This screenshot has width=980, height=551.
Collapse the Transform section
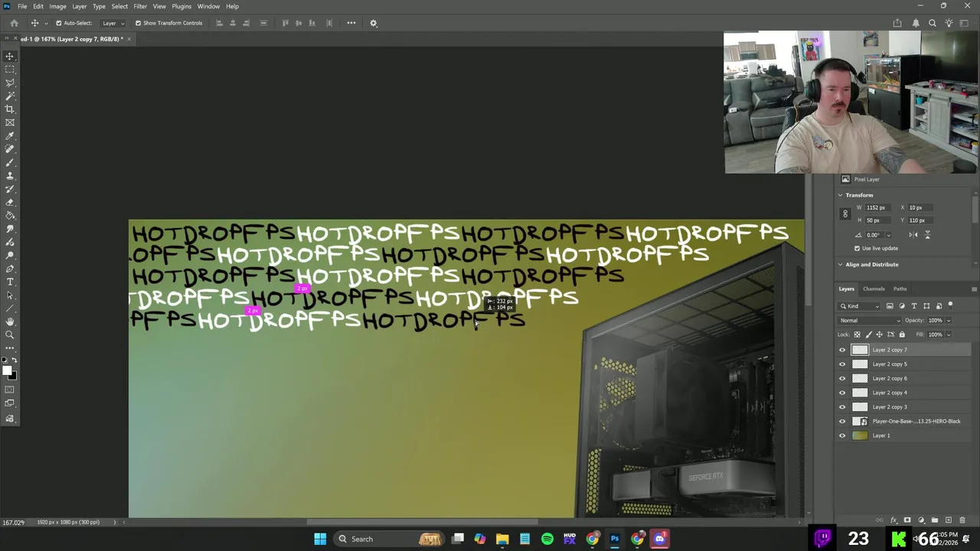(840, 195)
